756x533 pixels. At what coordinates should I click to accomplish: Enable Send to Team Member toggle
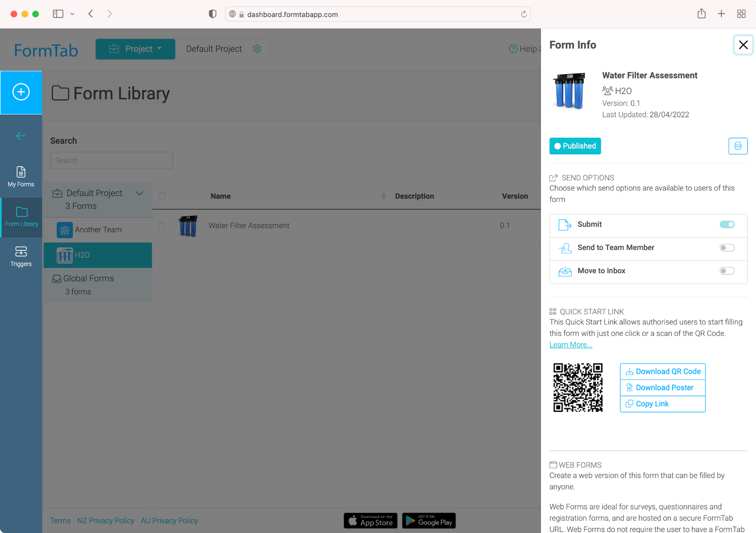coord(727,248)
